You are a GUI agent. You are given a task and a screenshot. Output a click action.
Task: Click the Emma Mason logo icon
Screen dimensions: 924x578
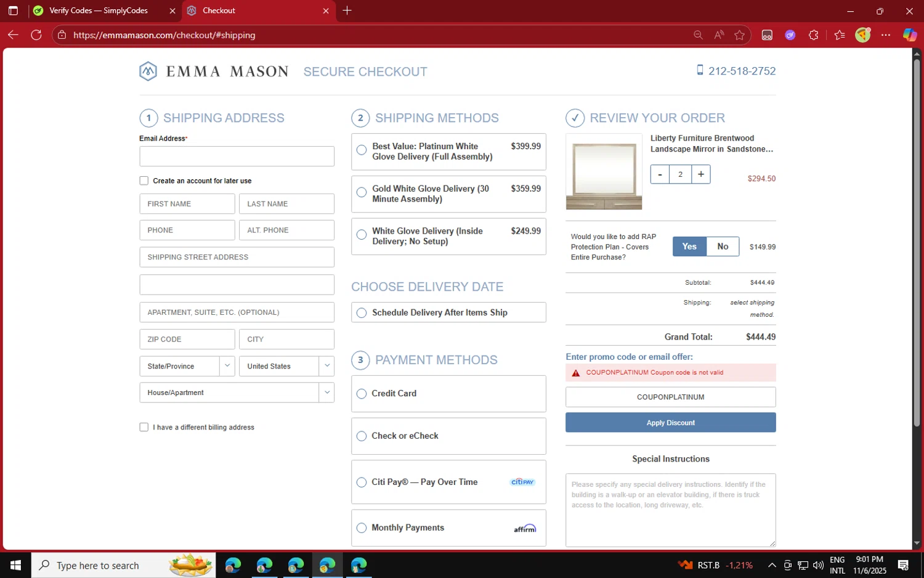148,71
